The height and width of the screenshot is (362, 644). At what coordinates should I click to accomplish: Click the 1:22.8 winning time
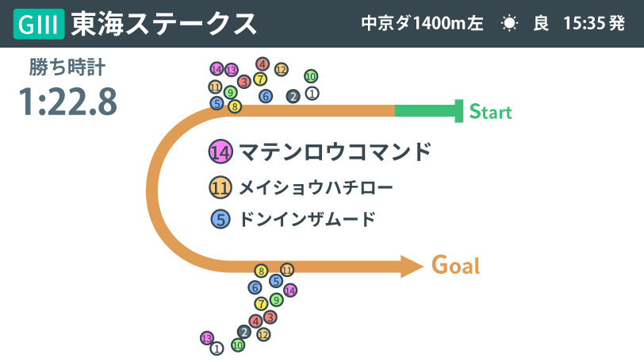click(x=68, y=102)
